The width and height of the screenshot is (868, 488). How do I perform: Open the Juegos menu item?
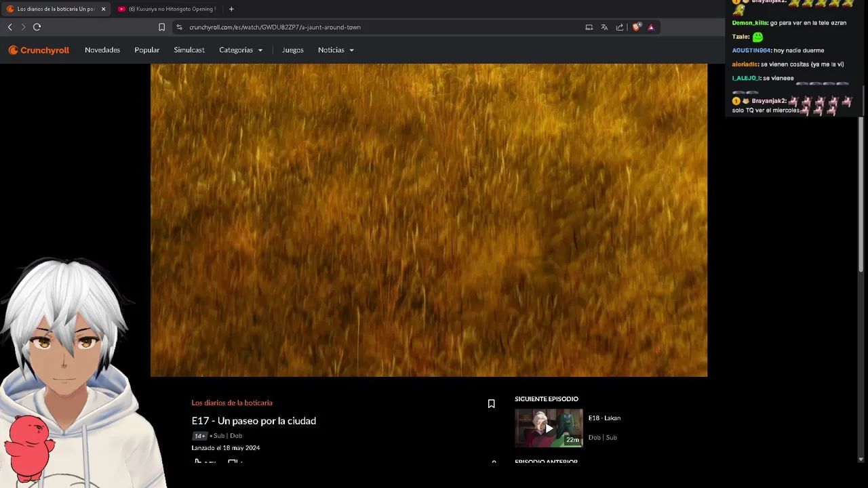pyautogui.click(x=293, y=50)
